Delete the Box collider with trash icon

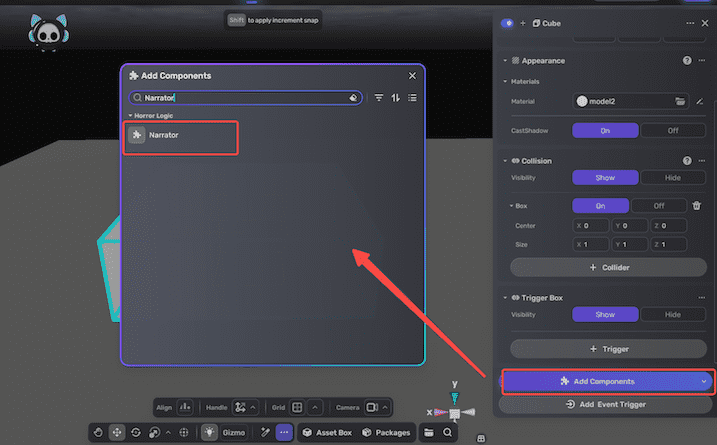tap(697, 205)
